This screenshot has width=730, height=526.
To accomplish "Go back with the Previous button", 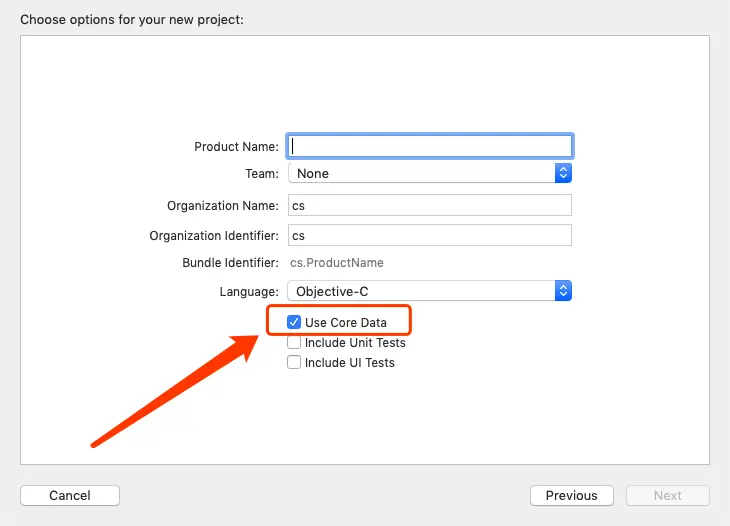I will [571, 495].
